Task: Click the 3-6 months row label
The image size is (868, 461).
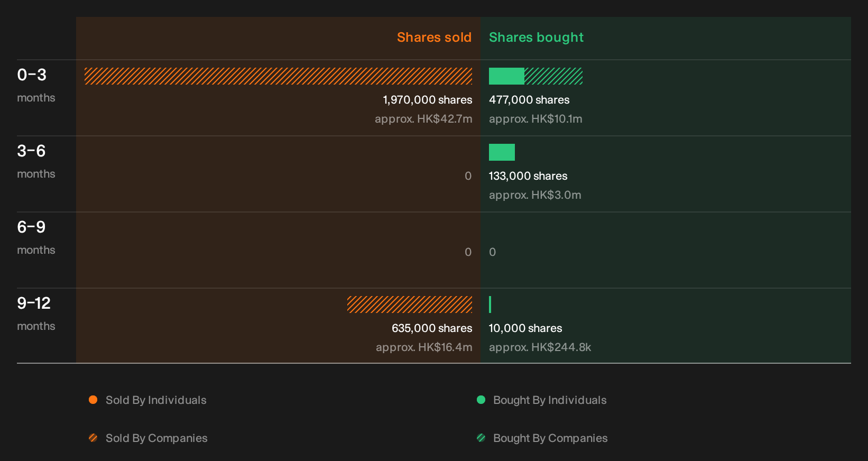Action: [36, 161]
